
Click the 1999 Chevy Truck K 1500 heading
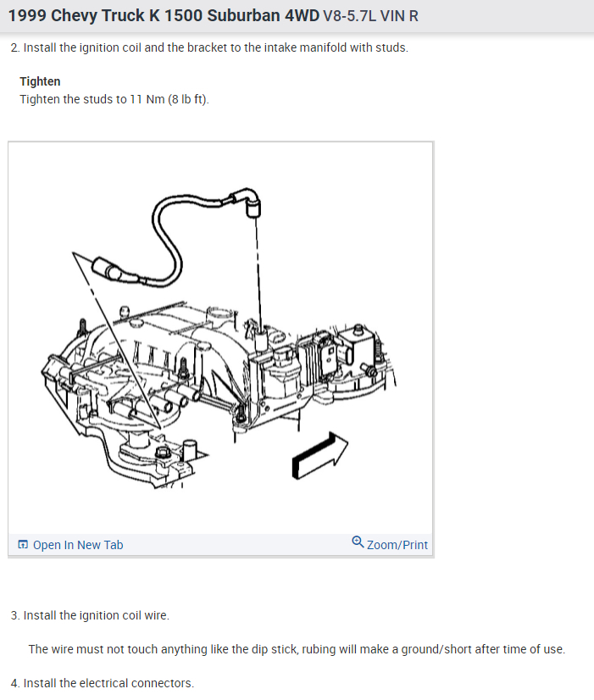pyautogui.click(x=164, y=15)
